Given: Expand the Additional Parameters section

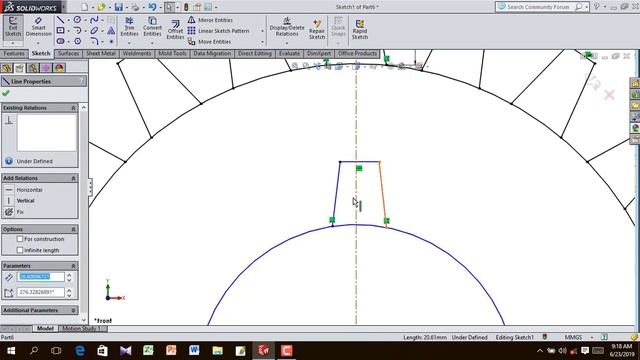Looking at the screenshot, I should click(x=73, y=311).
